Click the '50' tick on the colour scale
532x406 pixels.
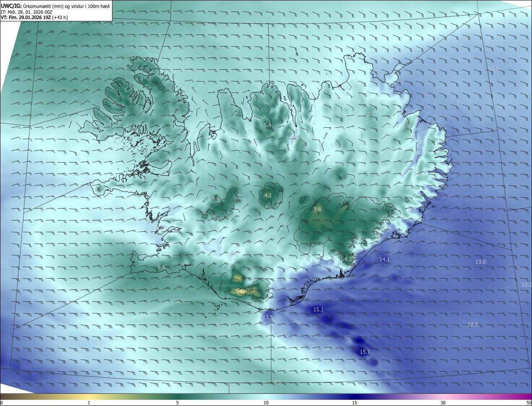(x=529, y=403)
